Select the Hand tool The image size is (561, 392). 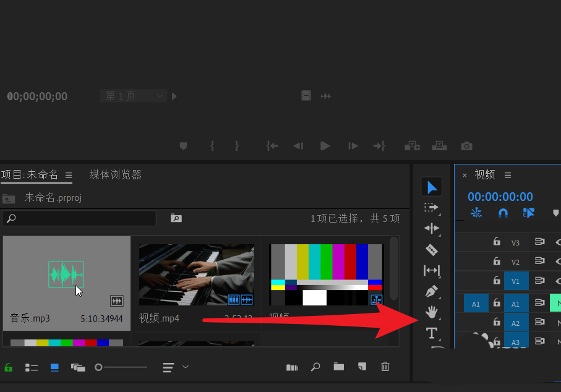[432, 312]
